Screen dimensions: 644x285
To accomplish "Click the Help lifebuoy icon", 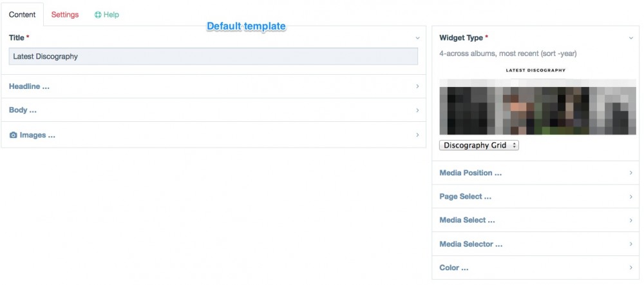I will coord(98,15).
